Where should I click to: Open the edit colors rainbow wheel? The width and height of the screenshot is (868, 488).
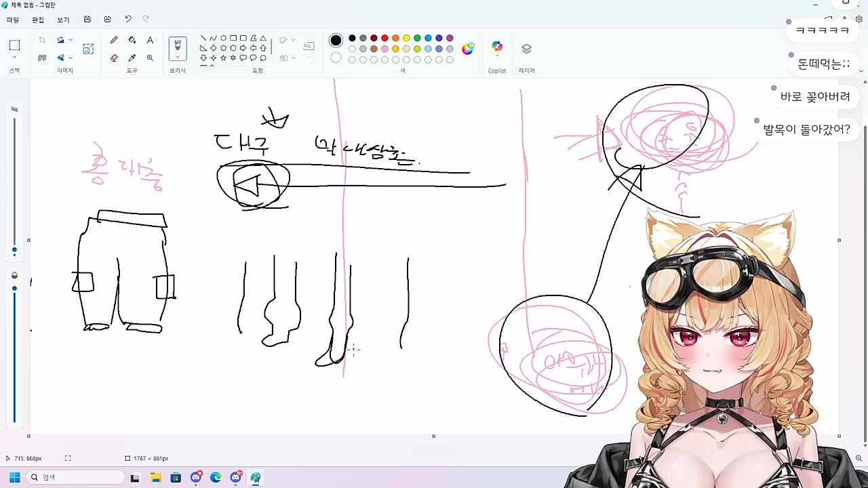pyautogui.click(x=468, y=49)
